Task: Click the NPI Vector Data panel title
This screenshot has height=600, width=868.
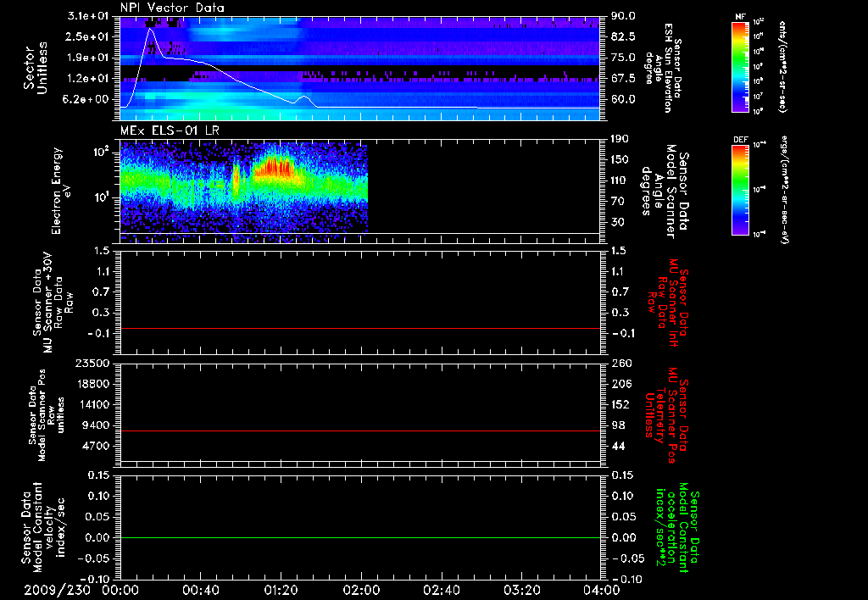Action: (x=172, y=8)
